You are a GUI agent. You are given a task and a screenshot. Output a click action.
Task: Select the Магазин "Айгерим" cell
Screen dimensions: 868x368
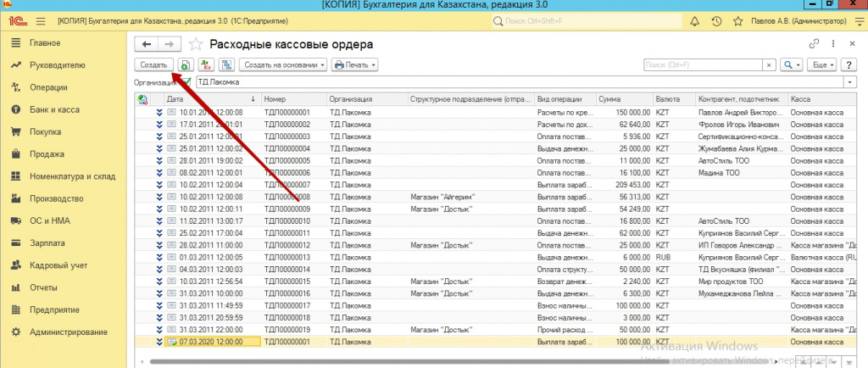[470, 197]
